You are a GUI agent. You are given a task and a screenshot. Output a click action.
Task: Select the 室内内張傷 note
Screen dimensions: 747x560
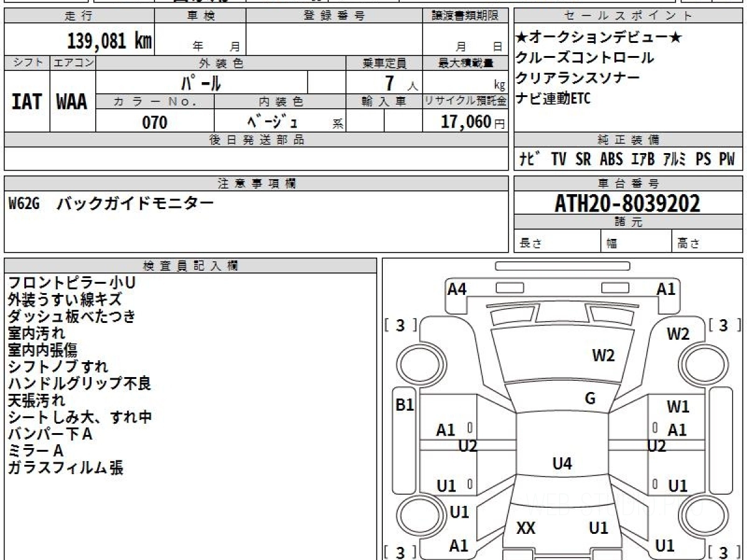coord(43,350)
